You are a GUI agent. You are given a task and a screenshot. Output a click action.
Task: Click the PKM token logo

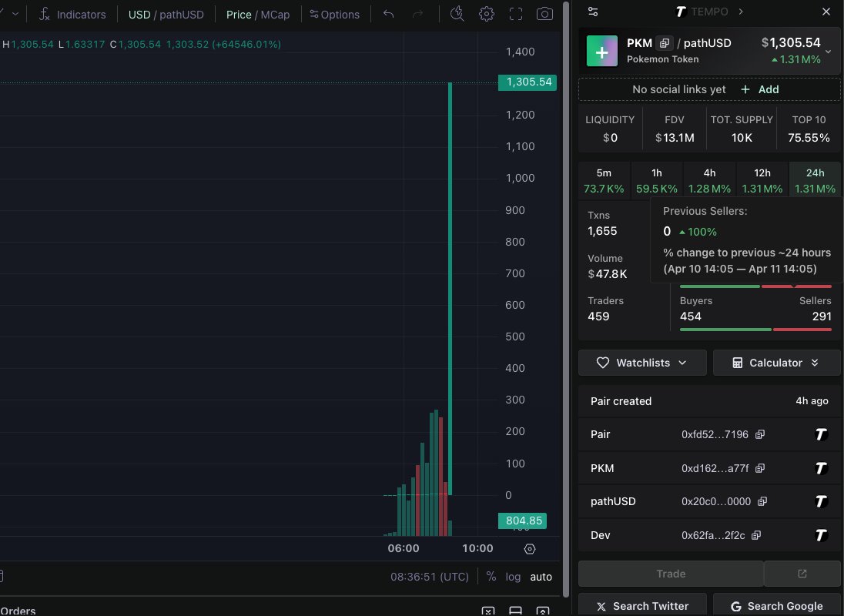601,51
